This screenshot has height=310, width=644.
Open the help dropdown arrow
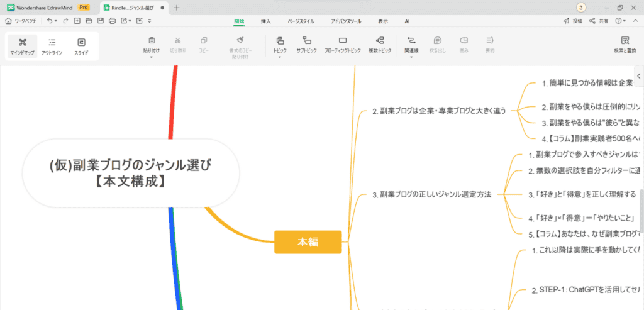pyautogui.click(x=625, y=21)
